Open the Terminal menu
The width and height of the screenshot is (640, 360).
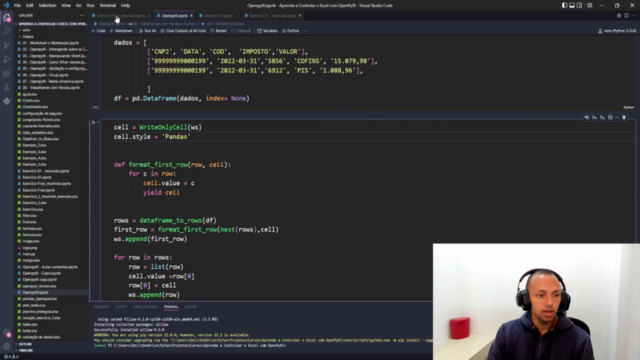point(108,5)
